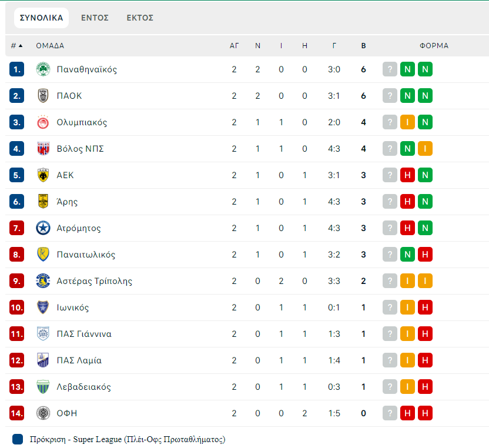Screen dimensions: 489x448
Task: Click the Παναθηναϊκός club crest
Action: coord(43,69)
